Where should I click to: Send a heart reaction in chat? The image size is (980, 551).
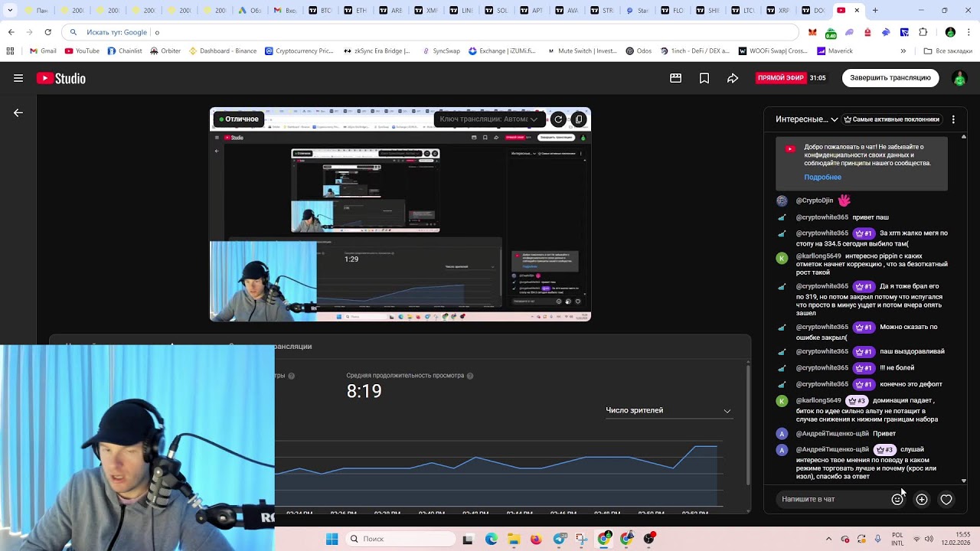click(946, 499)
